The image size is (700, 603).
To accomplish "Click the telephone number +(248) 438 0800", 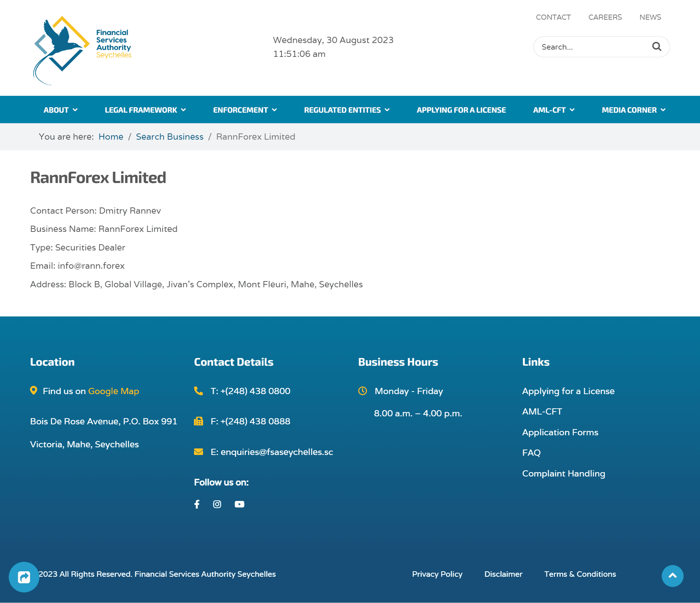I will click(x=255, y=391).
